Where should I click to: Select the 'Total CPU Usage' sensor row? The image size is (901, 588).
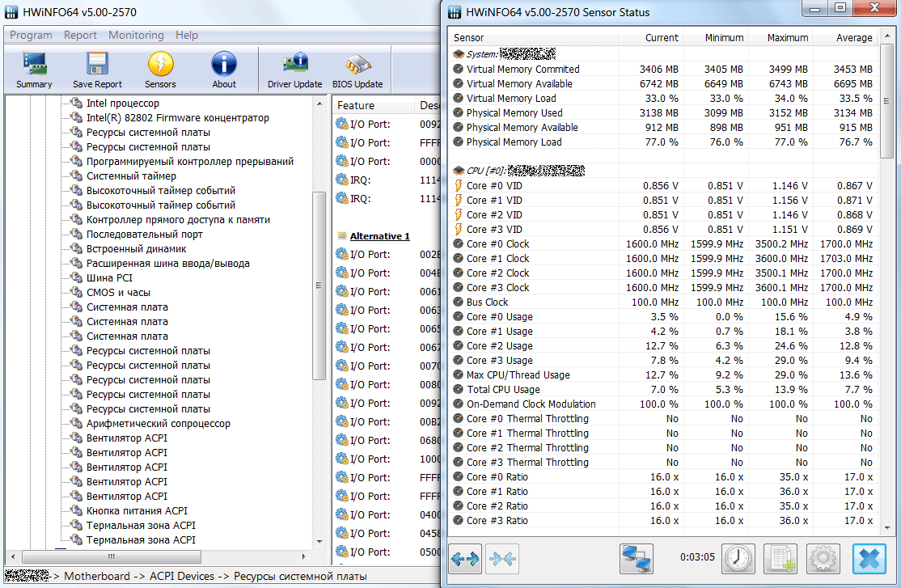502,390
